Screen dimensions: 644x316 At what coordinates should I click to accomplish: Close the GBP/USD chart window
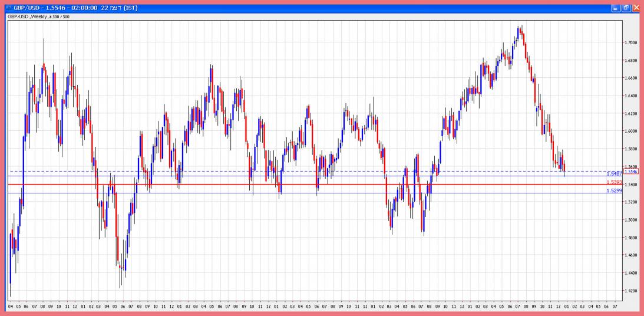click(x=636, y=8)
